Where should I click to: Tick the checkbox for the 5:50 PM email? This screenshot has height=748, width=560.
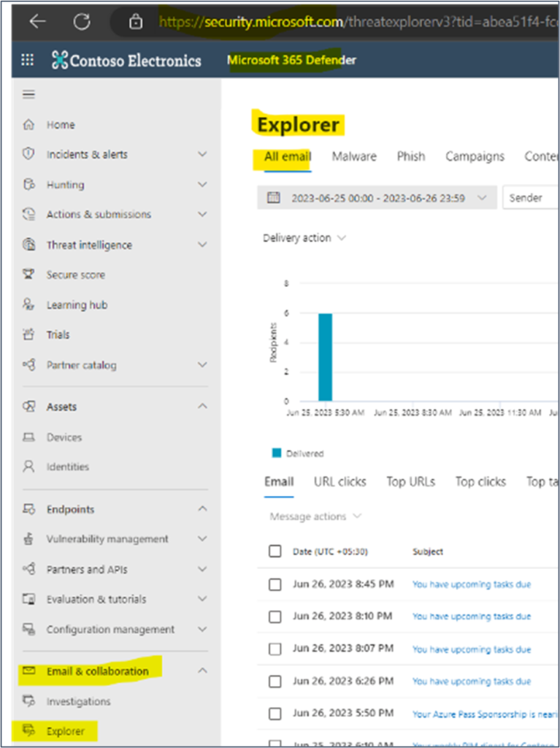(275, 713)
